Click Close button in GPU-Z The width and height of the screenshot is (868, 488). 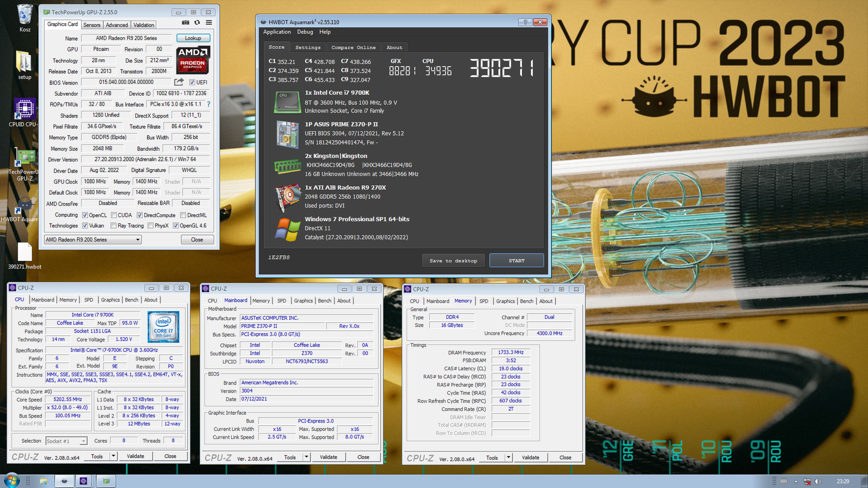197,239
